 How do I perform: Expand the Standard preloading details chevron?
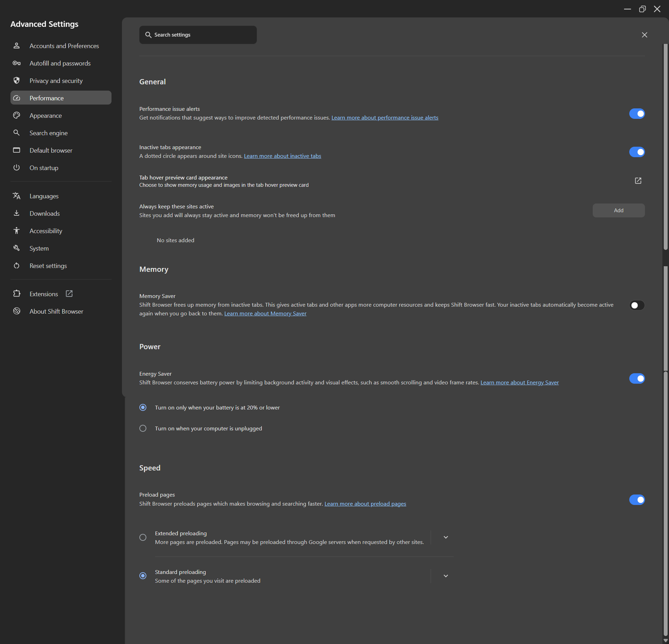click(x=446, y=576)
